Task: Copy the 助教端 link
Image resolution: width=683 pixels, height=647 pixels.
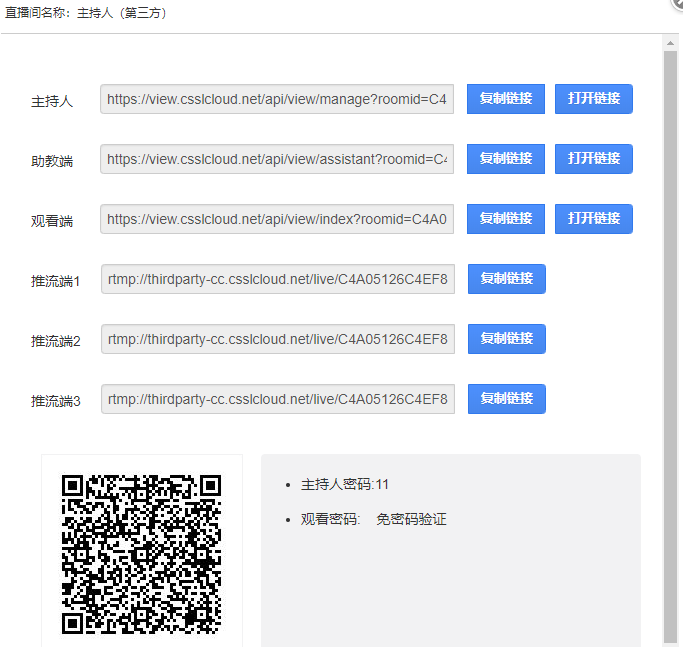Action: 506,159
